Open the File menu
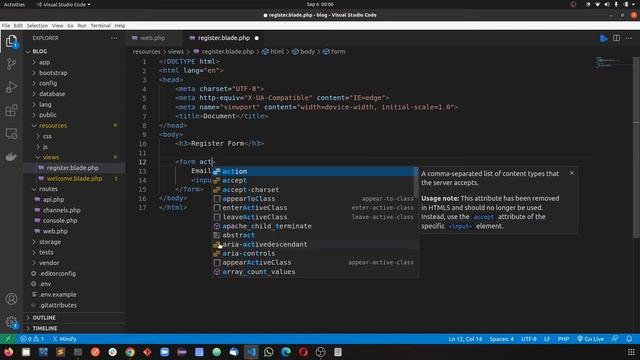The image size is (640, 360). click(x=6, y=25)
